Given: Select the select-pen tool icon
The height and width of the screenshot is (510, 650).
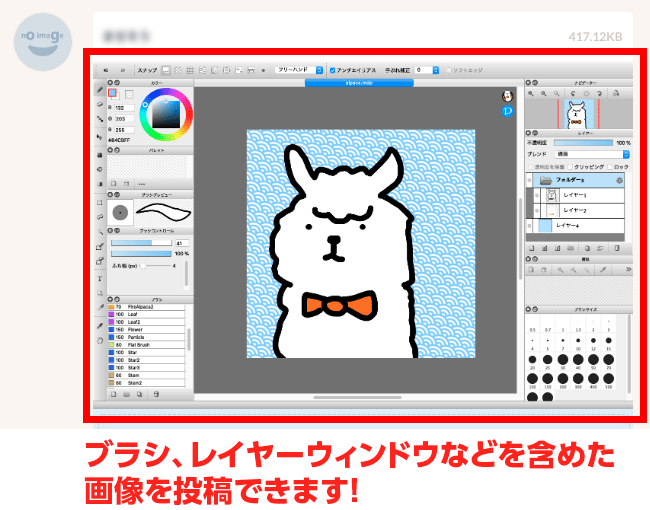Looking at the screenshot, I should pos(100,247).
